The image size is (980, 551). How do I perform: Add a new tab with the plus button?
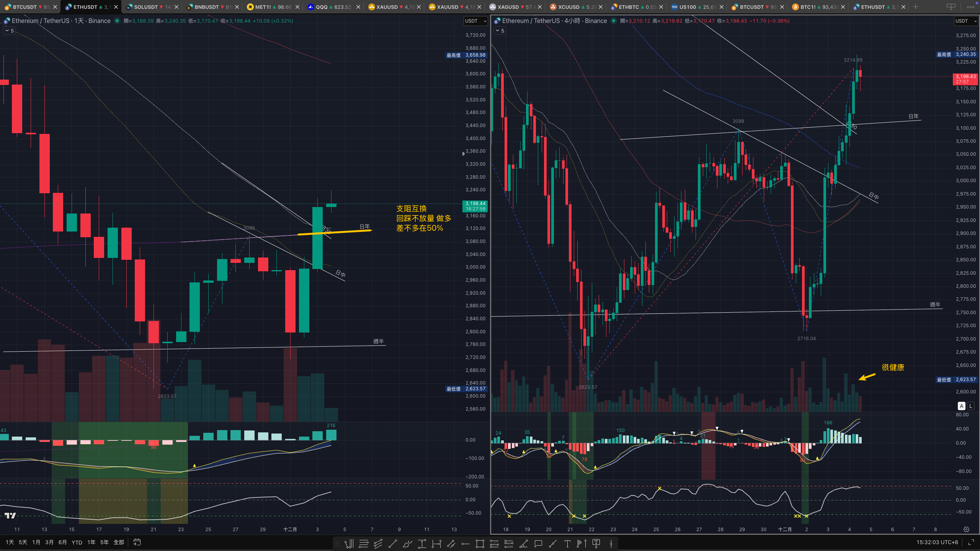[x=915, y=7]
